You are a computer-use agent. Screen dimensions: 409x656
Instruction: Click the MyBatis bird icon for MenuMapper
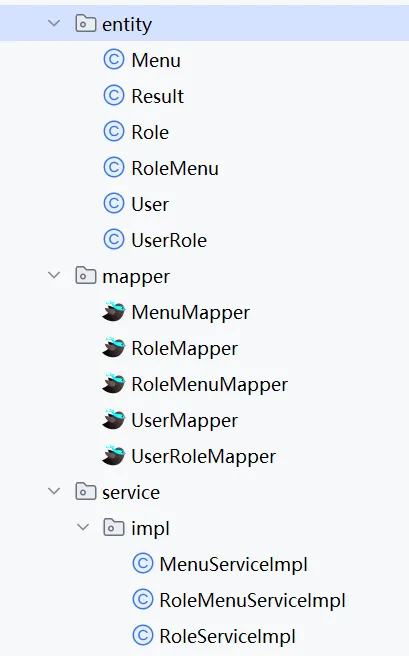point(113,312)
